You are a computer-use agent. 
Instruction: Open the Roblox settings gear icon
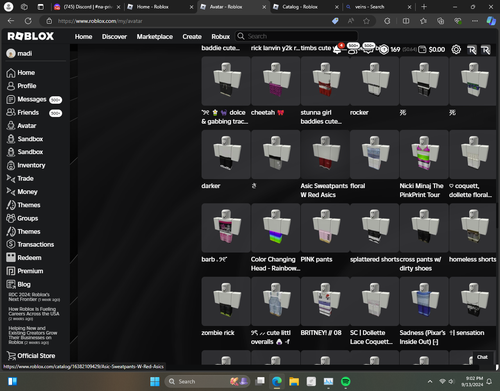point(456,50)
